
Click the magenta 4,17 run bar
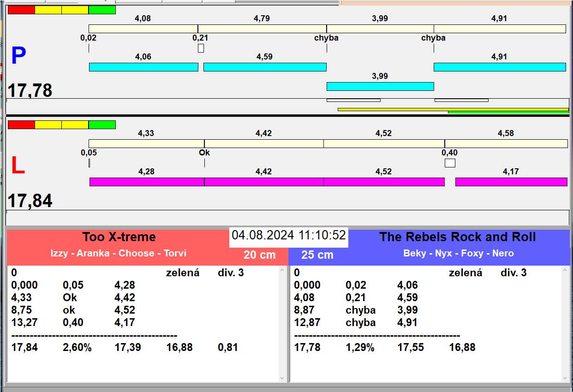click(x=511, y=182)
